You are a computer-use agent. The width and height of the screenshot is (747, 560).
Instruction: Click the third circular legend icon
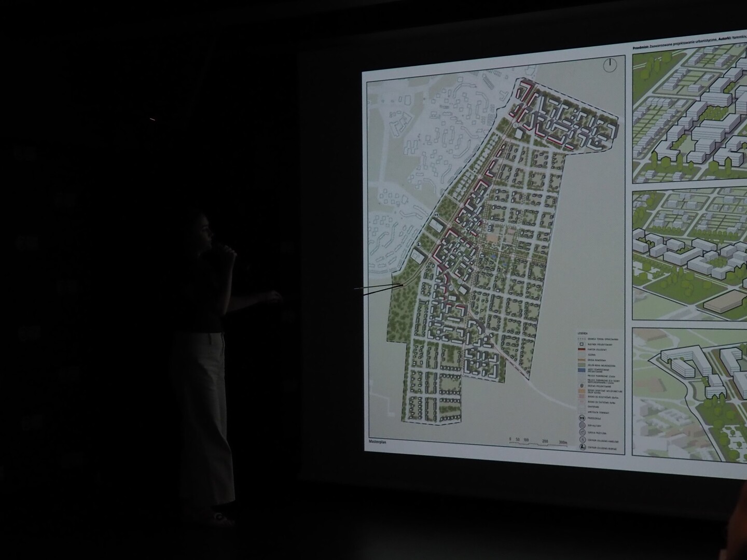coord(582,432)
